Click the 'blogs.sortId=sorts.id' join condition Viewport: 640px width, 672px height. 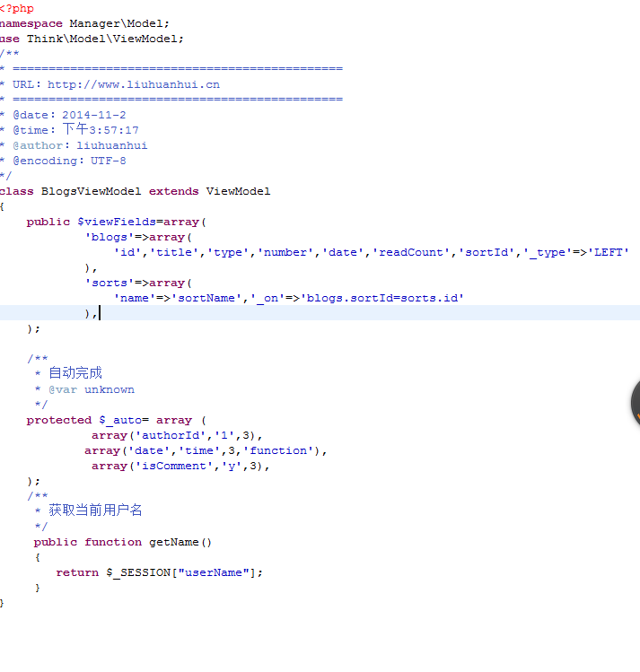coord(382,298)
